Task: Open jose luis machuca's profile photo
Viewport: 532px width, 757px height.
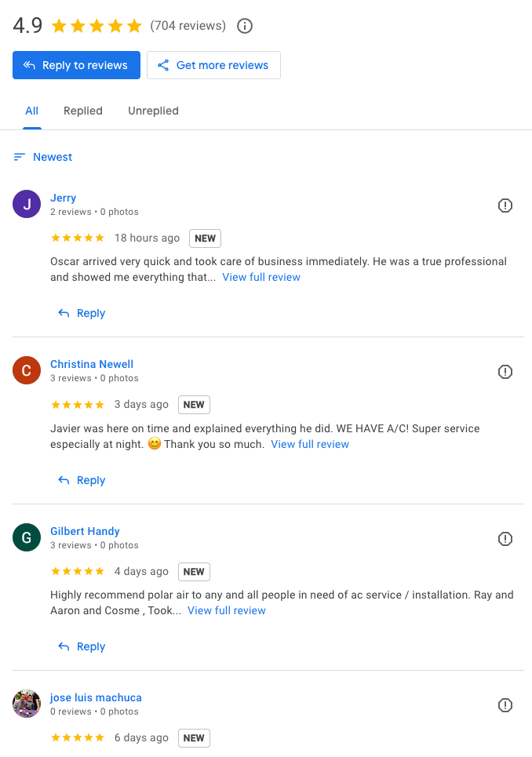Action: (27, 704)
